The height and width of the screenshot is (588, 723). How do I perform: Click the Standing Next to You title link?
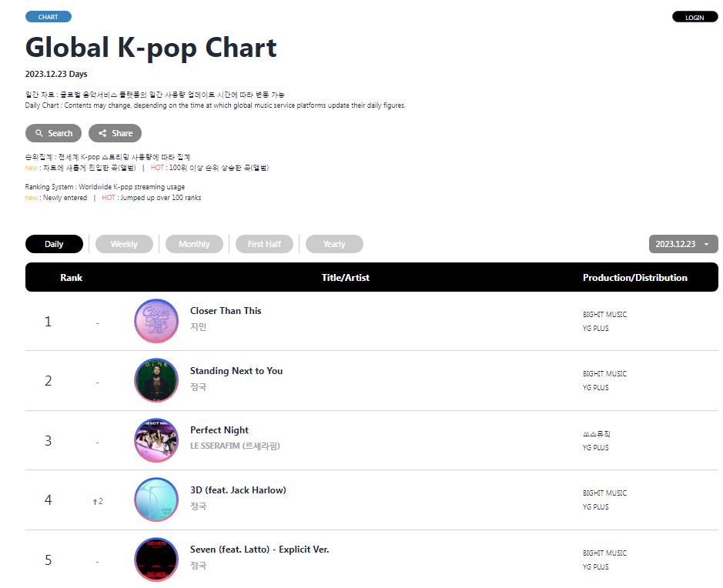coord(236,371)
